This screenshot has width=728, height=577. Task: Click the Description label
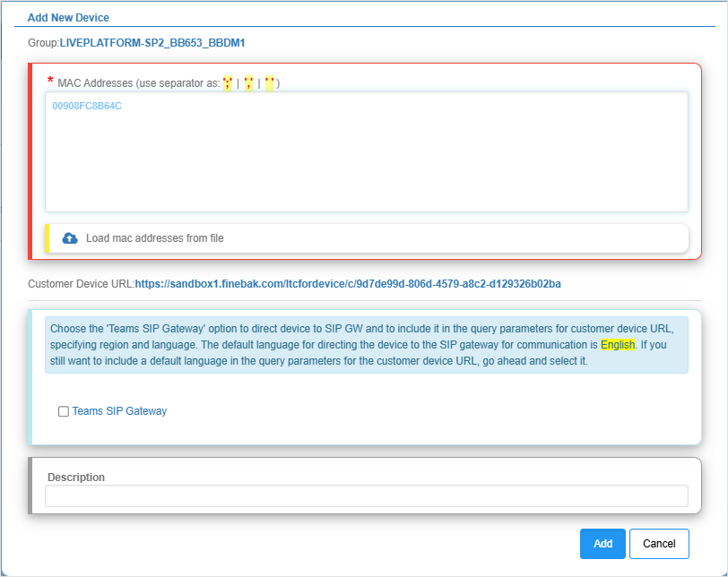tap(76, 478)
